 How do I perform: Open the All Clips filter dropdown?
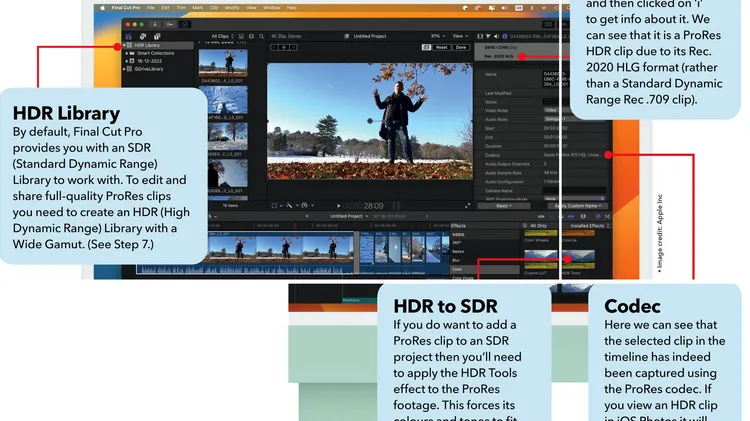click(222, 36)
